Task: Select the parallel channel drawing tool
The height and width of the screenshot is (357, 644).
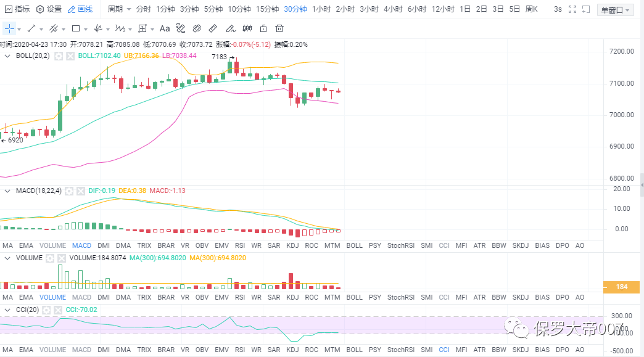Action: click(x=54, y=28)
